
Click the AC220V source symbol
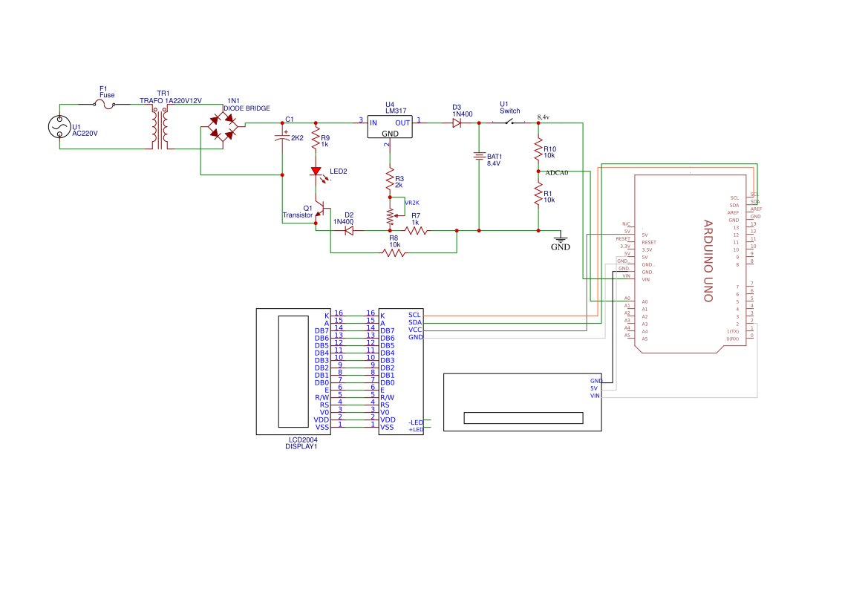(x=59, y=128)
